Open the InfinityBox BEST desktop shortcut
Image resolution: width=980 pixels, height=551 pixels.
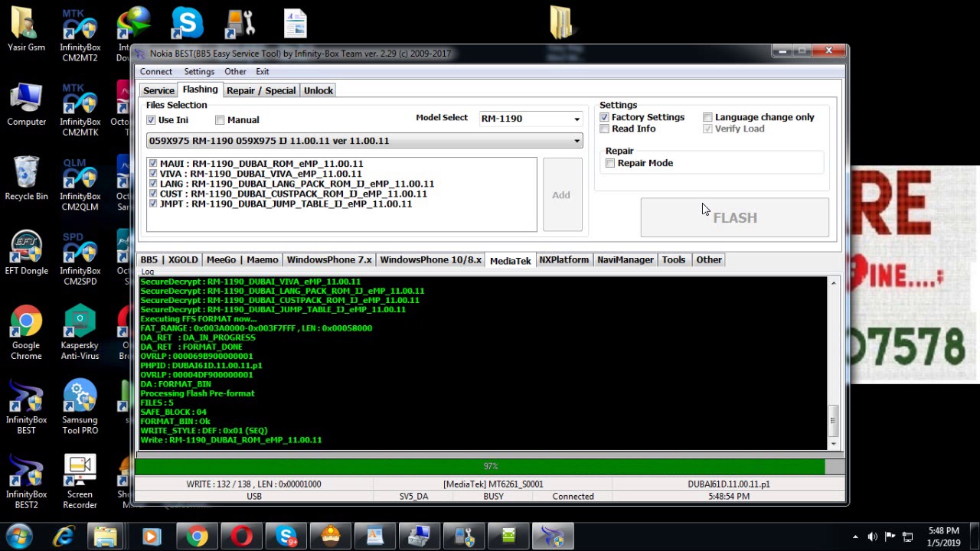click(x=26, y=408)
